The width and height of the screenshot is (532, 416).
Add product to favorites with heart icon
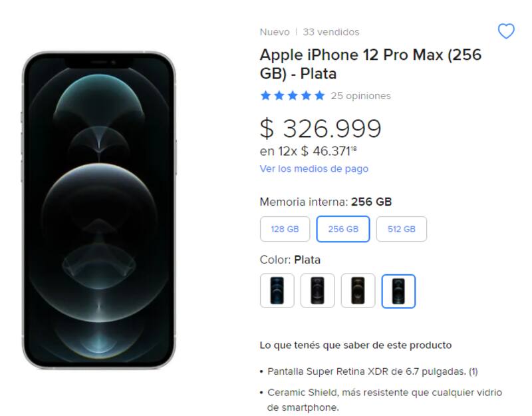click(x=506, y=31)
